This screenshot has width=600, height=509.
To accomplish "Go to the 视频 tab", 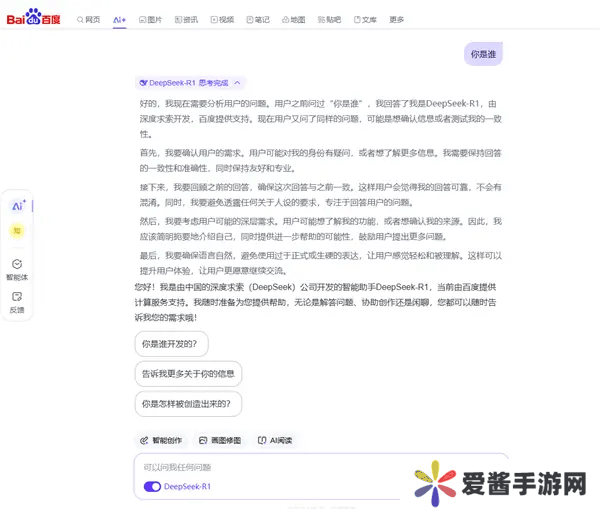I will point(222,19).
